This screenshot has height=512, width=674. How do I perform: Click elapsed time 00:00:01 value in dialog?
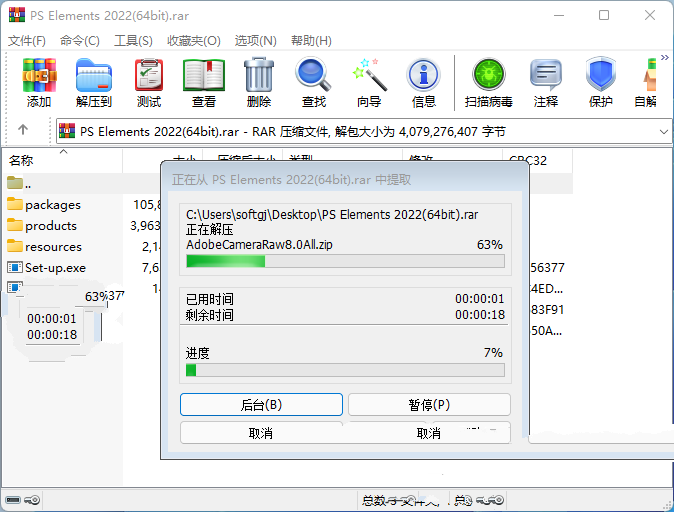tap(480, 299)
